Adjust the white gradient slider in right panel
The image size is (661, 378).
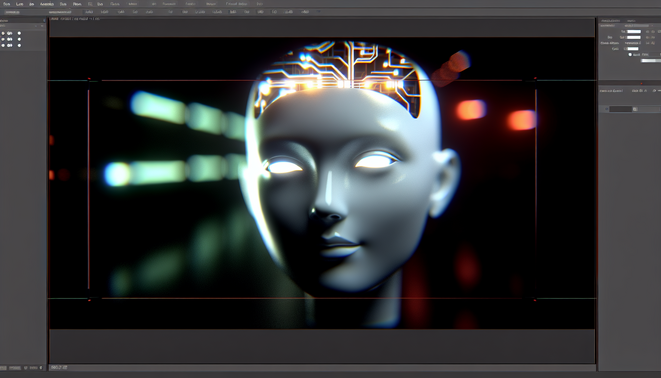pyautogui.click(x=650, y=61)
